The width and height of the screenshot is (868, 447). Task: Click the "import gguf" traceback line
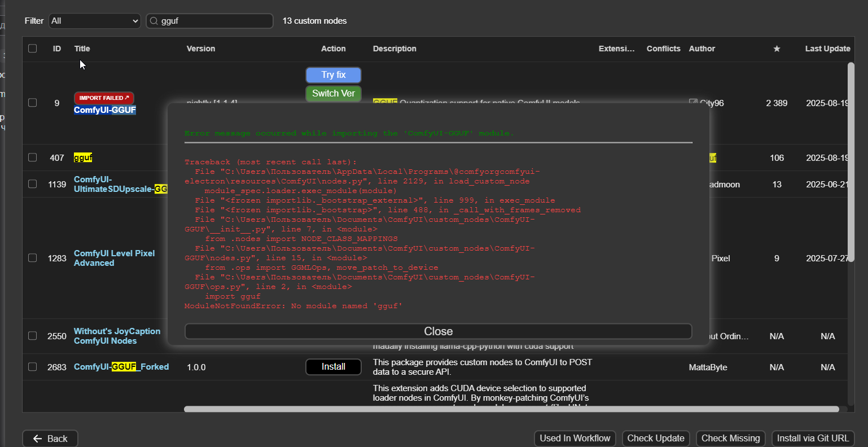tap(233, 296)
